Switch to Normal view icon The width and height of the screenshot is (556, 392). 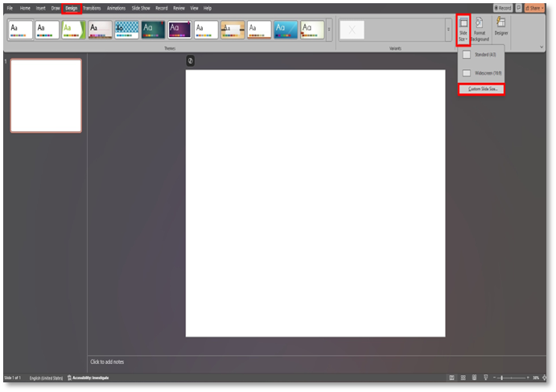pos(451,378)
